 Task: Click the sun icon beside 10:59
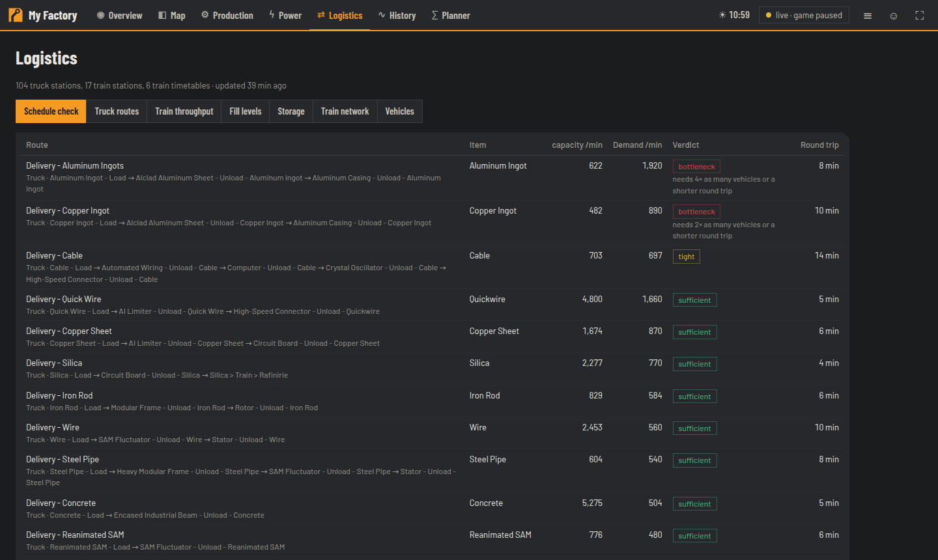click(x=722, y=15)
